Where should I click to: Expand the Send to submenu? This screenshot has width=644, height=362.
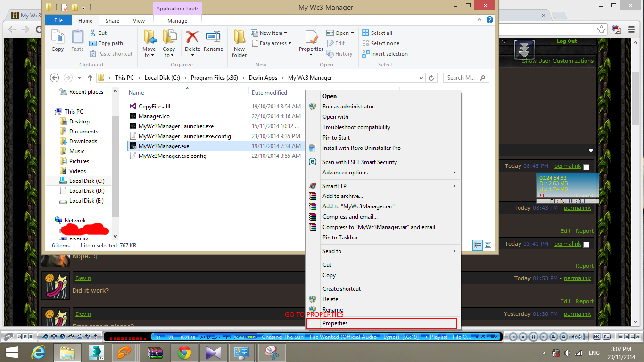click(x=383, y=251)
